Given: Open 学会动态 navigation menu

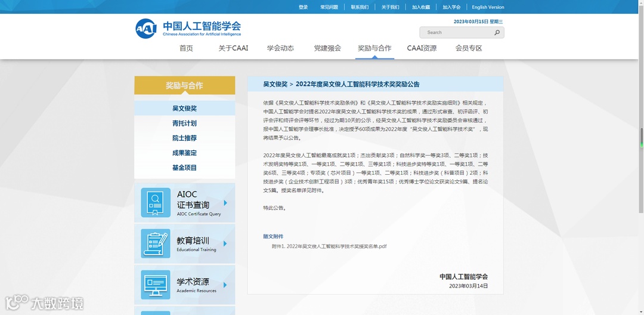Looking at the screenshot, I should (280, 48).
